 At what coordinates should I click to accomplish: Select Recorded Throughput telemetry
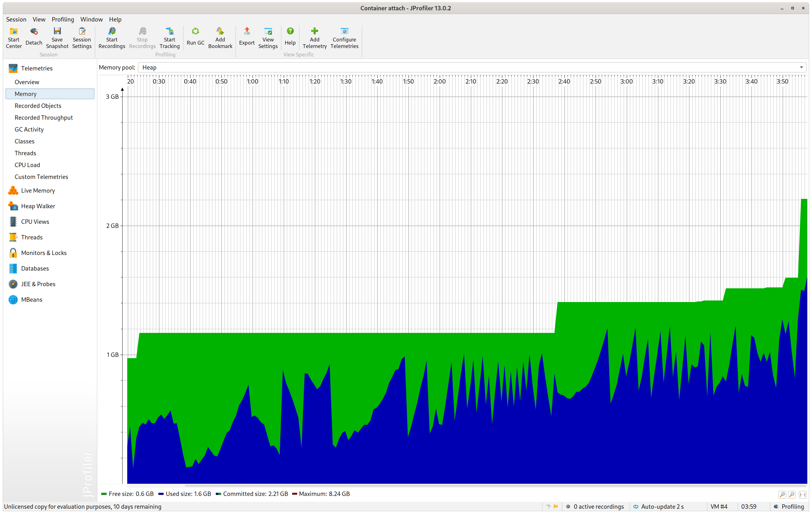44,118
